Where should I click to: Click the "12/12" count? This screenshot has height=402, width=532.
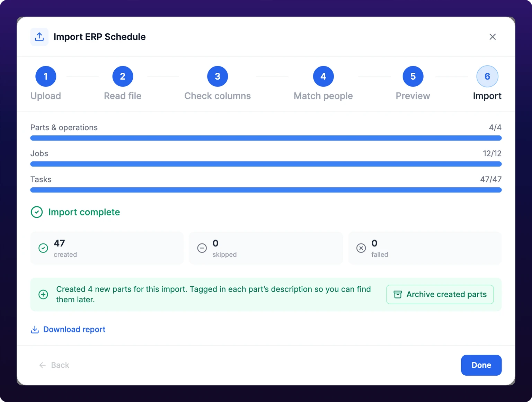click(492, 153)
